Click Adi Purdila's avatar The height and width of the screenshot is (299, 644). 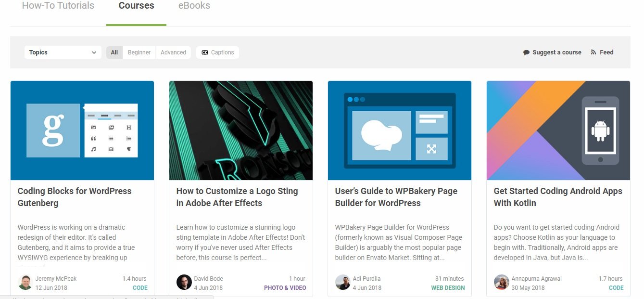click(x=343, y=283)
